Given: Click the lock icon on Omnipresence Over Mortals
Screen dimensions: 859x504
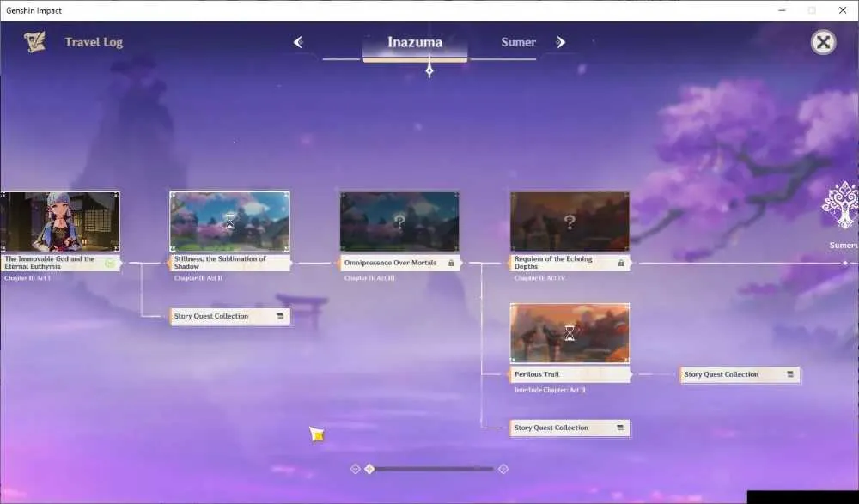Looking at the screenshot, I should pyautogui.click(x=451, y=263).
